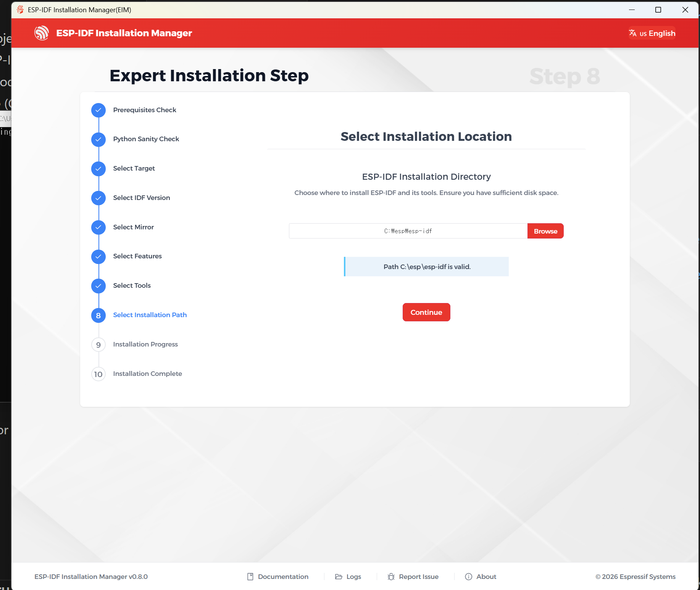Click the step 8 number circle
Screen dimensions: 700x590
[98, 315]
